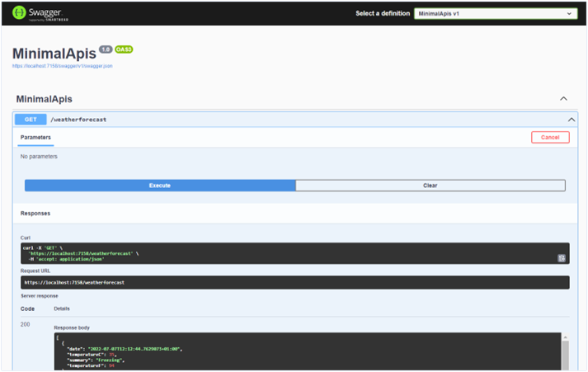Click the Clear button
588x372 pixels.
pos(430,186)
